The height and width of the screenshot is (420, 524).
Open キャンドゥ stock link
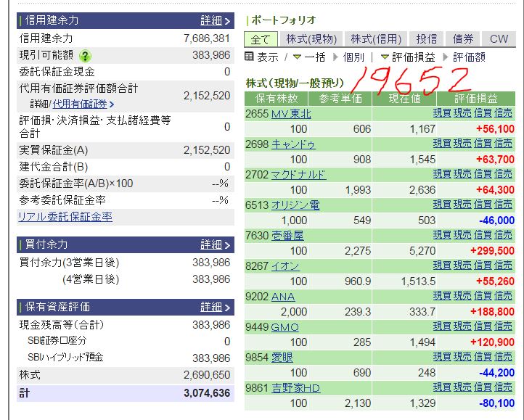[293, 144]
